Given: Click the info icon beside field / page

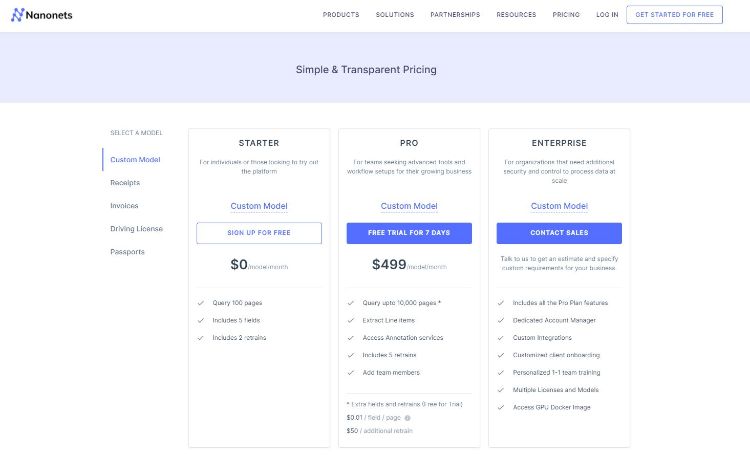Looking at the screenshot, I should pyautogui.click(x=408, y=418).
